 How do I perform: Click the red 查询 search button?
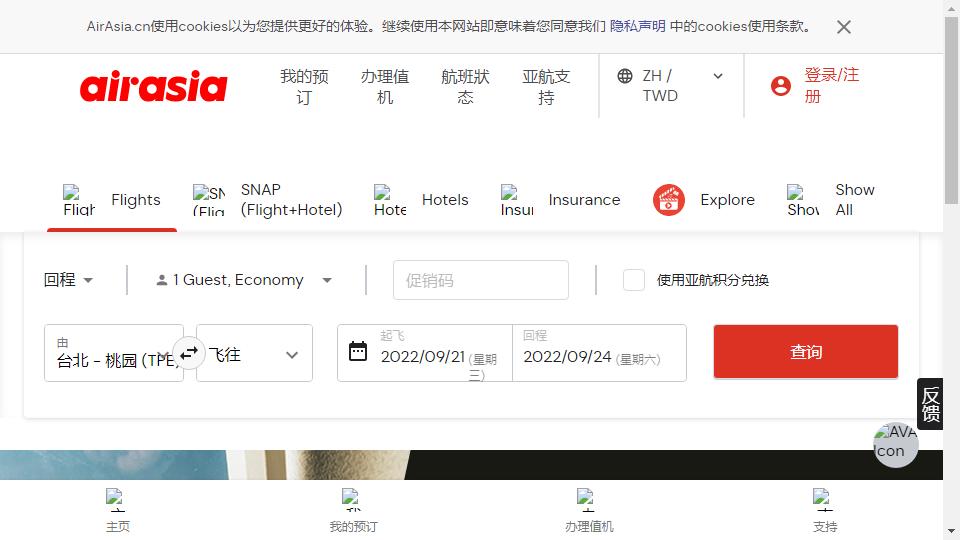pyautogui.click(x=806, y=351)
